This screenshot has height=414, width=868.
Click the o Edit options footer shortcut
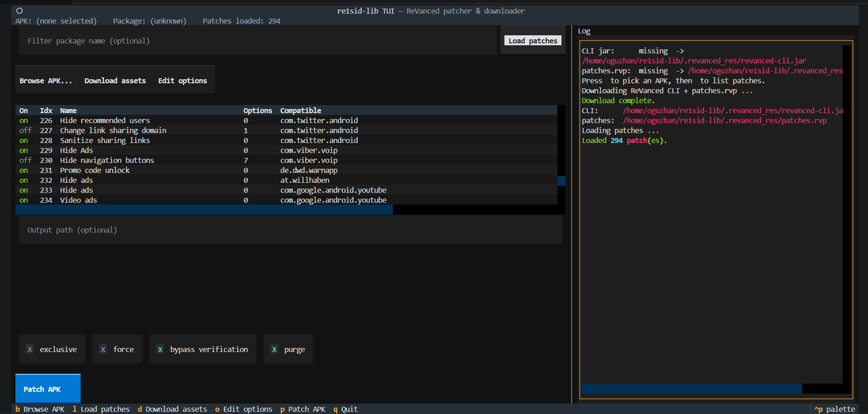243,409
